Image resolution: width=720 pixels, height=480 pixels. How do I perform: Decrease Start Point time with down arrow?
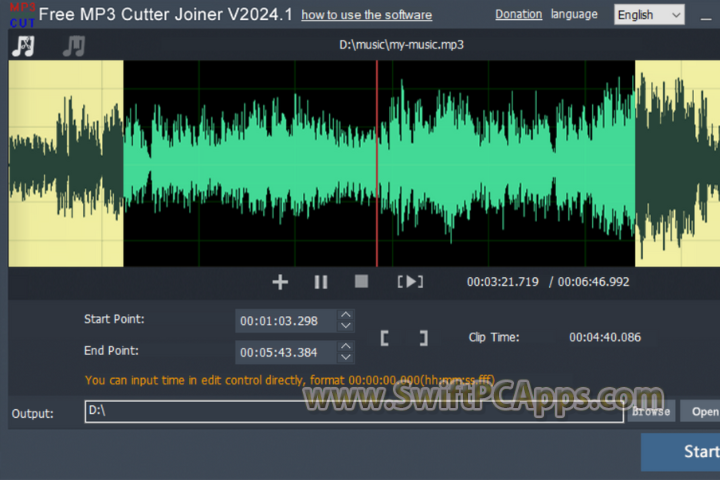point(346,326)
